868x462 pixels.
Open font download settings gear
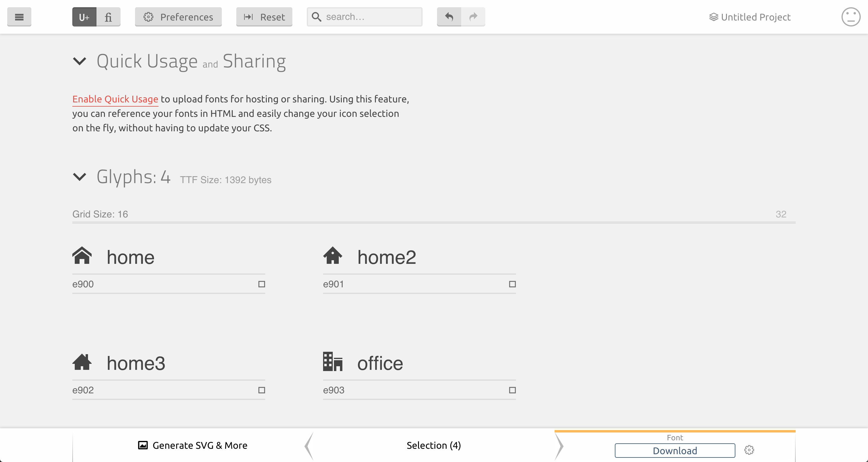[x=749, y=450]
